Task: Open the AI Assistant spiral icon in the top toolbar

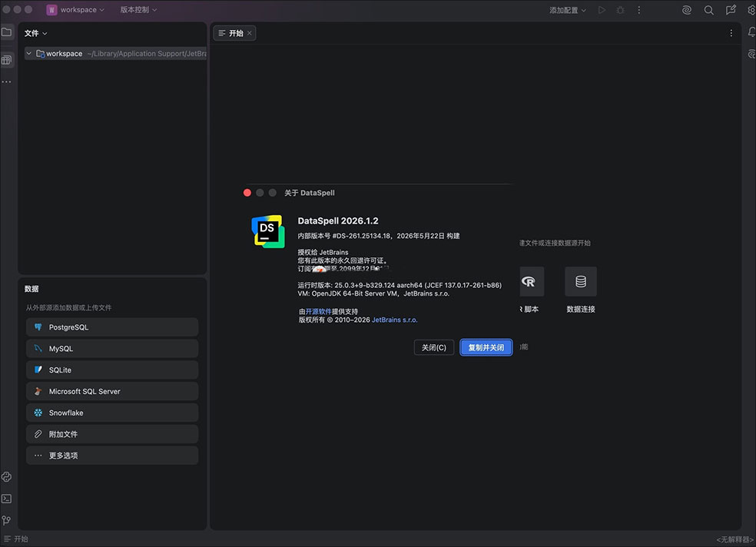Action: (x=687, y=10)
